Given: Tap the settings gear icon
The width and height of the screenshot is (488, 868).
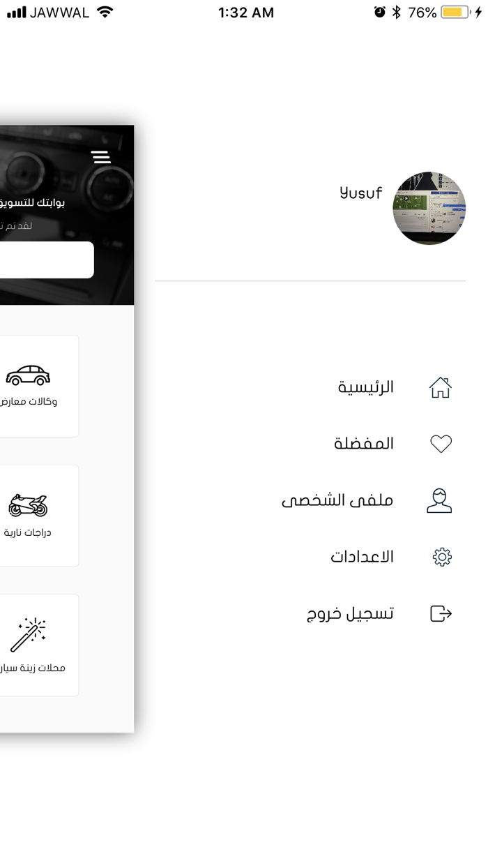Looking at the screenshot, I should coord(442,557).
